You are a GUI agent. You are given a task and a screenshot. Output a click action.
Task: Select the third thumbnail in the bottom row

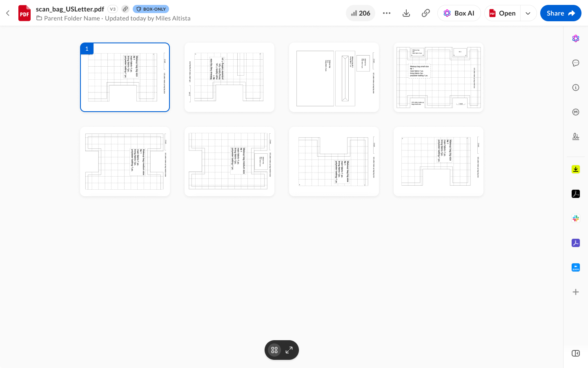click(334, 162)
